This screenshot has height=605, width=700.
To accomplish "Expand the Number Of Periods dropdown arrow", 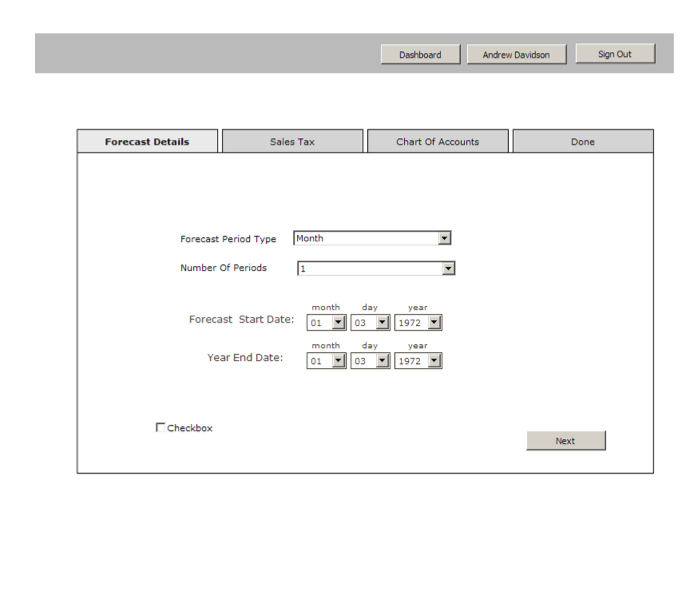I will click(x=449, y=268).
